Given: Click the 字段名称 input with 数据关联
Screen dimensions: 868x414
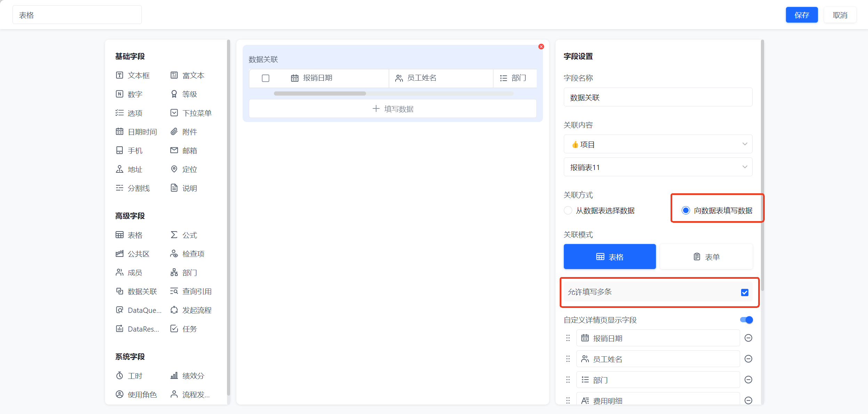Looking at the screenshot, I should click(658, 97).
